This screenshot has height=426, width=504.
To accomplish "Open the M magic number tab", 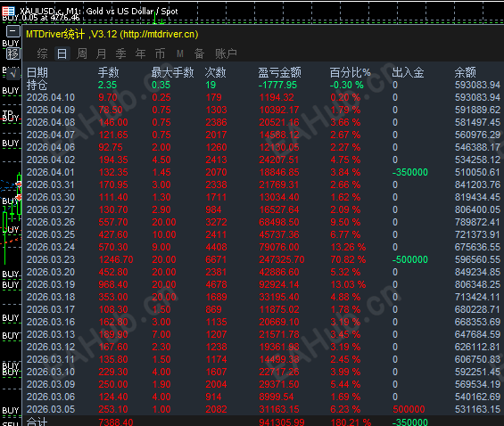I will (180, 54).
